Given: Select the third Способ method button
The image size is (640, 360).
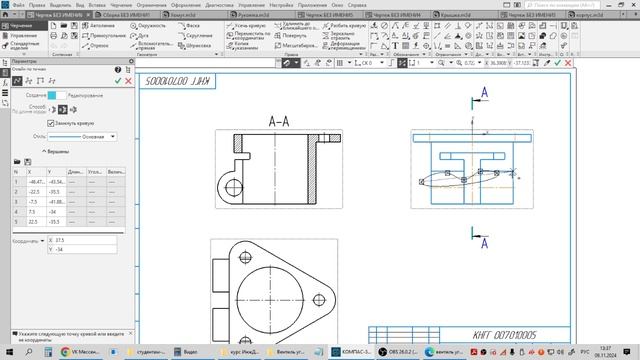Looking at the screenshot, I should pos(73,109).
